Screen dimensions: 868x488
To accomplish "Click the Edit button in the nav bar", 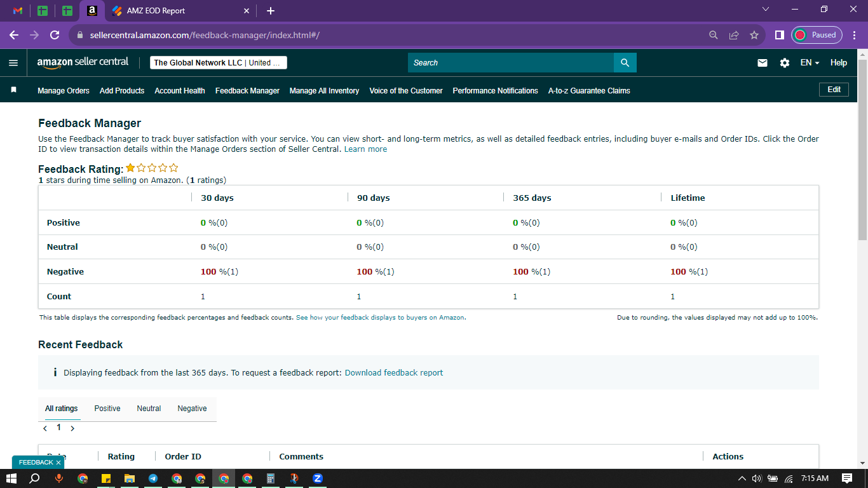I will click(834, 90).
